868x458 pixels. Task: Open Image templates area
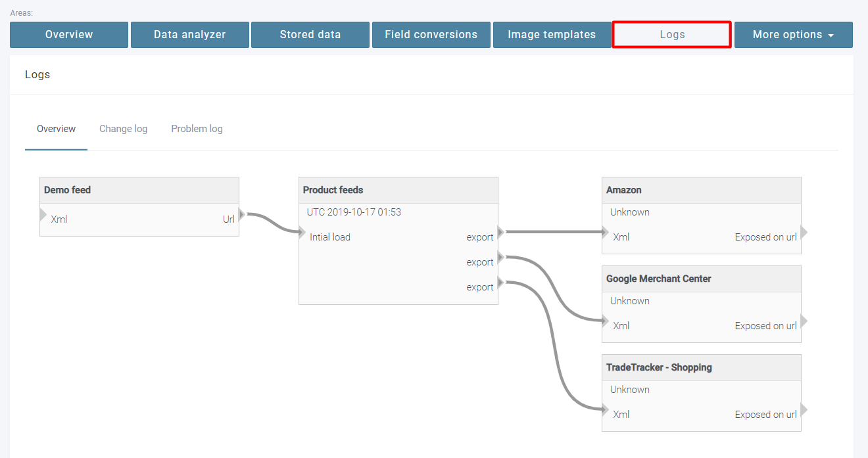[x=552, y=35]
